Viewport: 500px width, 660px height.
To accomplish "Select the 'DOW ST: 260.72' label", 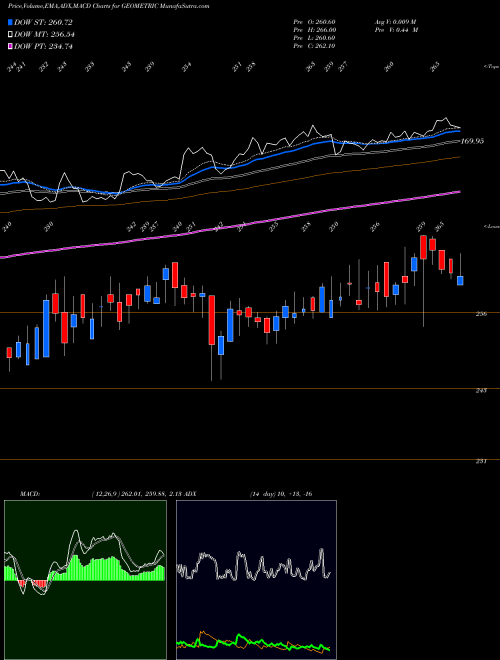I will click(43, 22).
